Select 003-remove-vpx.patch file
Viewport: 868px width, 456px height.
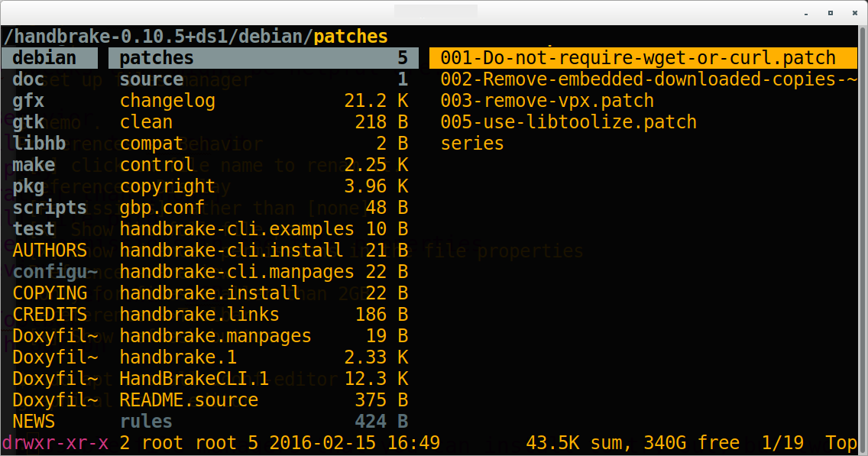point(547,101)
